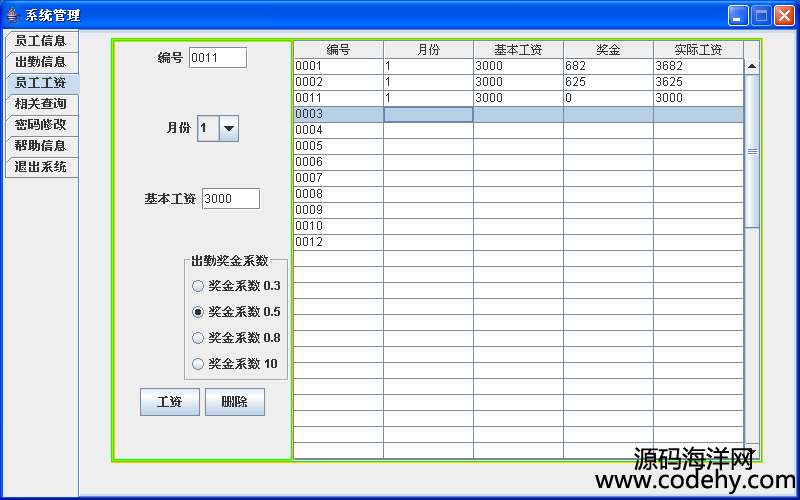Open the 员工信息 tab
Viewport: 800px width, 500px height.
pyautogui.click(x=41, y=41)
